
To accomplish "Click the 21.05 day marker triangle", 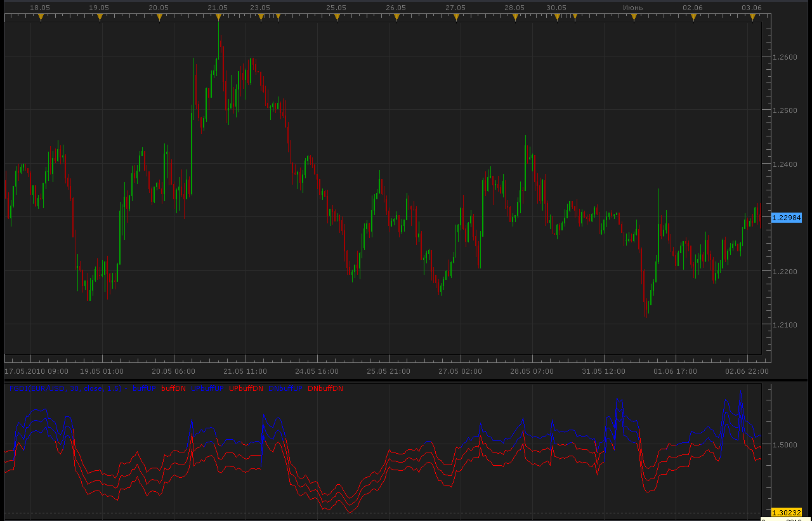I will [x=218, y=18].
